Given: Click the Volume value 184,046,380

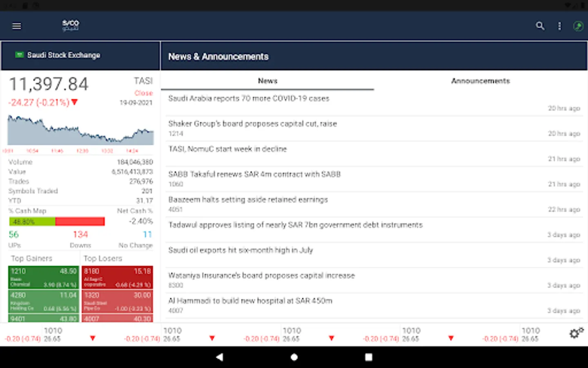Looking at the screenshot, I should [135, 162].
